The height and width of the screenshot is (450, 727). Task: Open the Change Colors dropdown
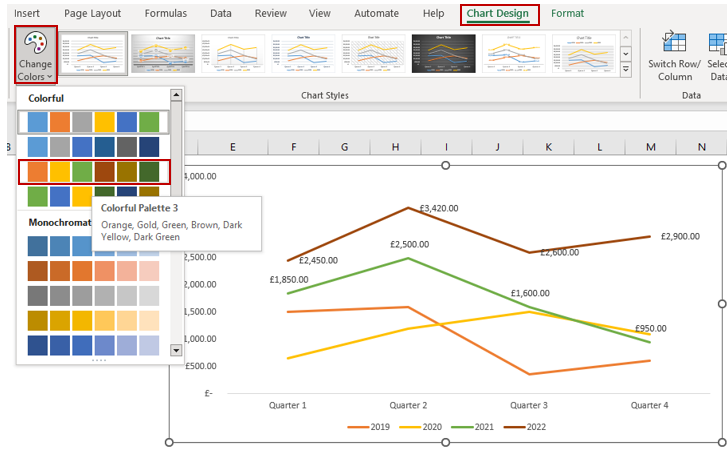click(36, 55)
